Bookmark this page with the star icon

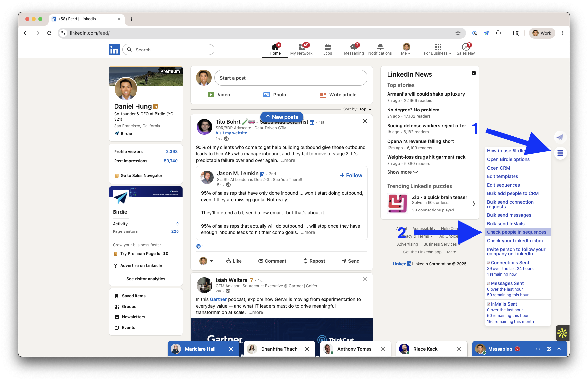pyautogui.click(x=458, y=33)
